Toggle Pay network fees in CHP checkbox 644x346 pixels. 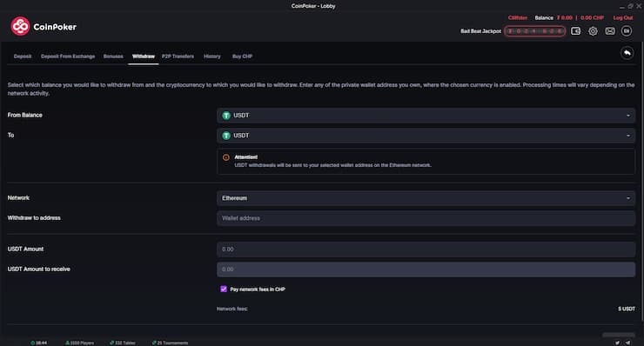click(x=224, y=289)
